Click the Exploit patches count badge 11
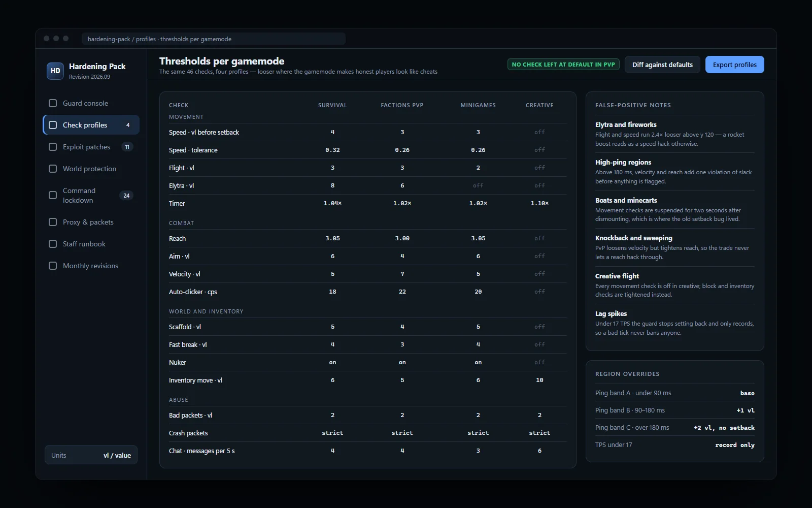 pos(127,147)
